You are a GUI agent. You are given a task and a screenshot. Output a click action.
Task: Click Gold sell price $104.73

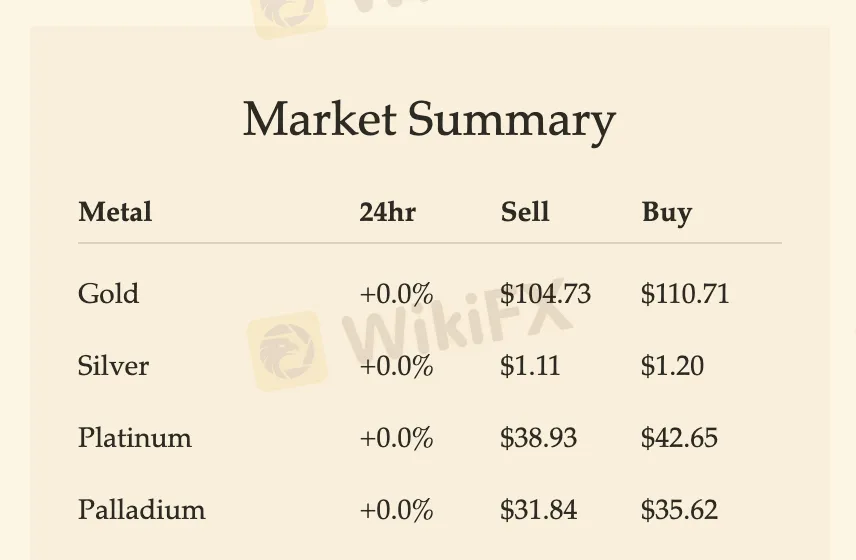tap(546, 294)
